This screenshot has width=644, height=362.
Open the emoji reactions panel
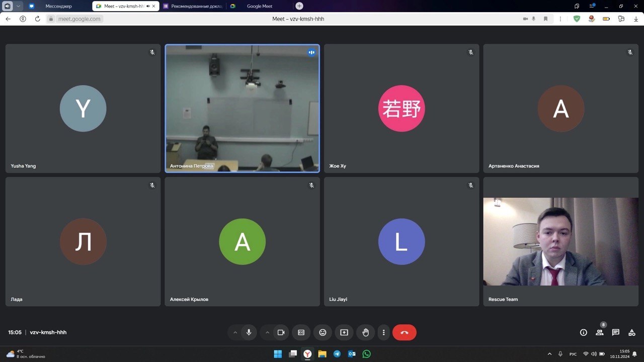[323, 332]
